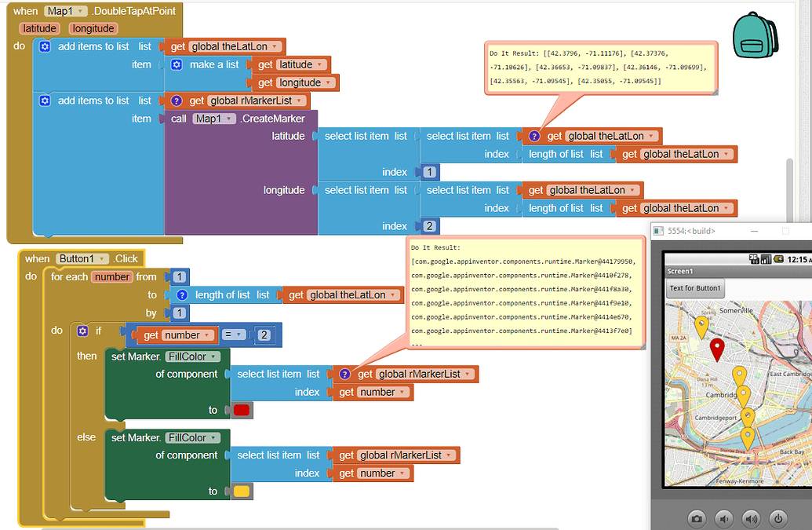Open equals operator dropdown in if condition
This screenshot has width=812, height=530.
coord(234,334)
